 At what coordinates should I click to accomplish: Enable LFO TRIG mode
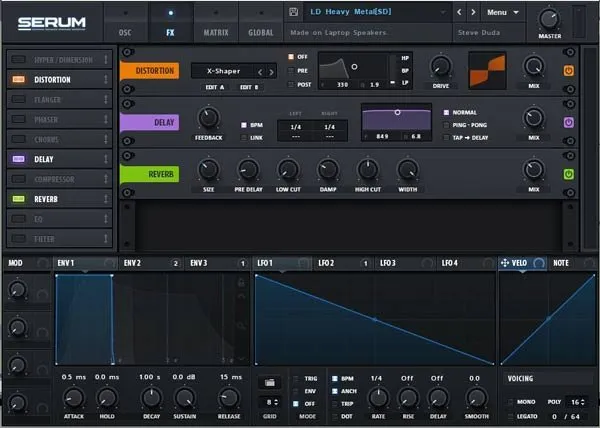point(296,379)
